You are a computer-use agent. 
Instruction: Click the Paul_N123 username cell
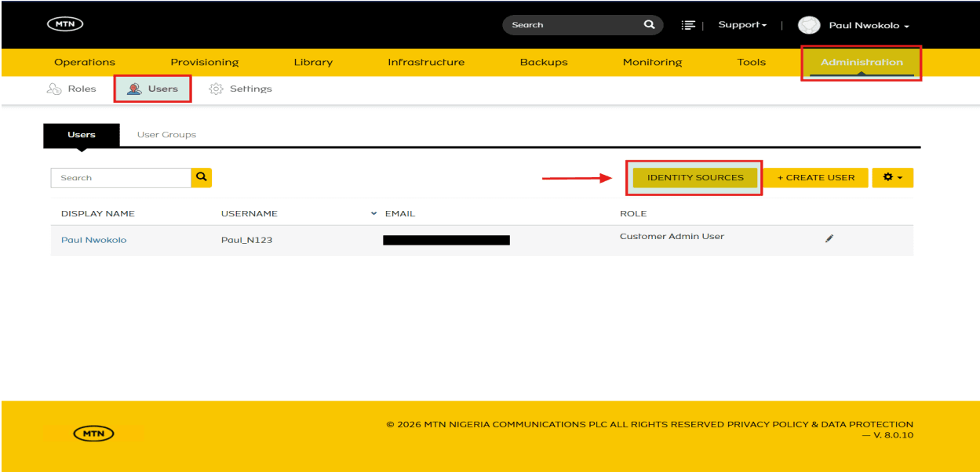(x=246, y=240)
